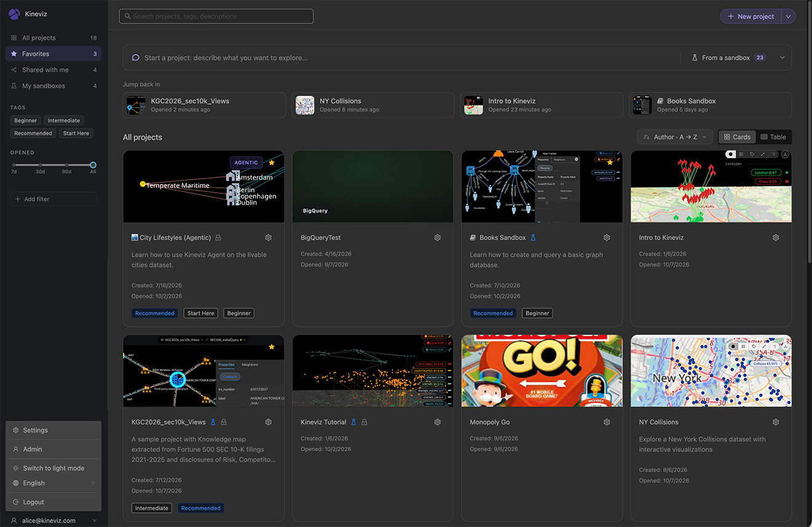This screenshot has height=527, width=812.
Task: Open settings gear on KGC2026_sec10k_Views card
Action: tap(268, 422)
